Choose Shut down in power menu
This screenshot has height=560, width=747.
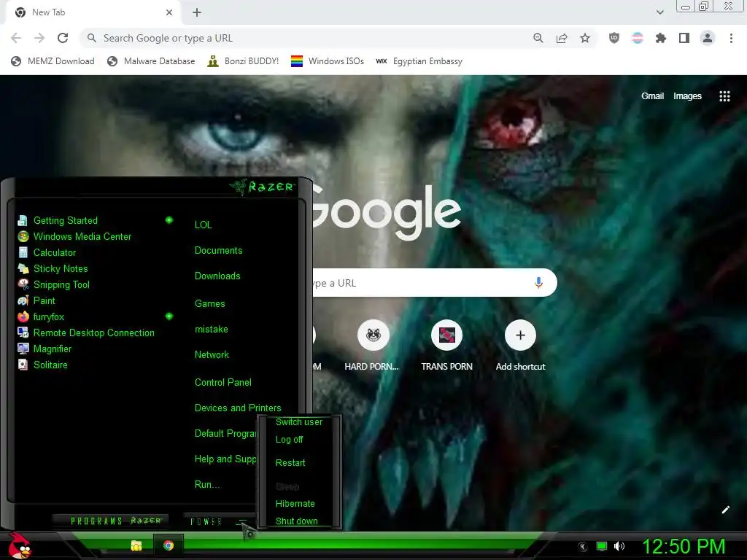pos(296,521)
